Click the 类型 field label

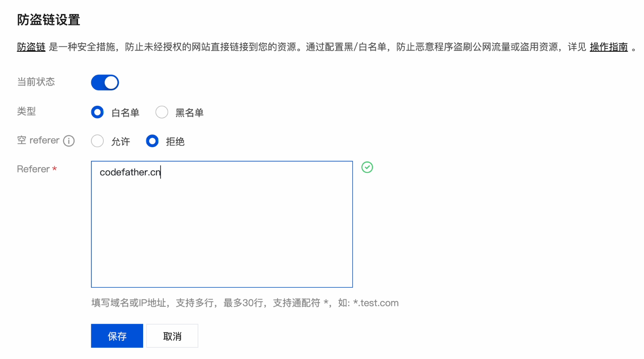point(27,112)
